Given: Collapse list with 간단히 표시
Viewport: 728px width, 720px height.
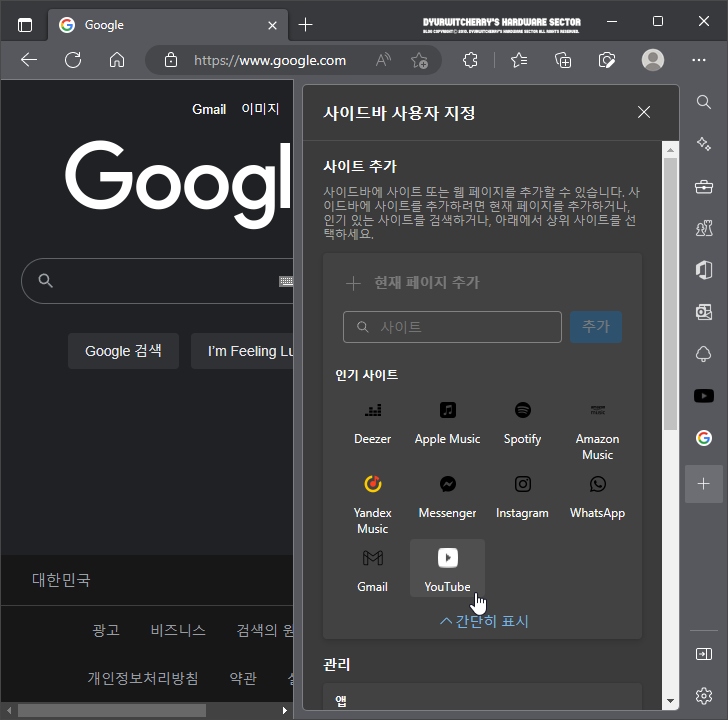Looking at the screenshot, I should point(484,621).
